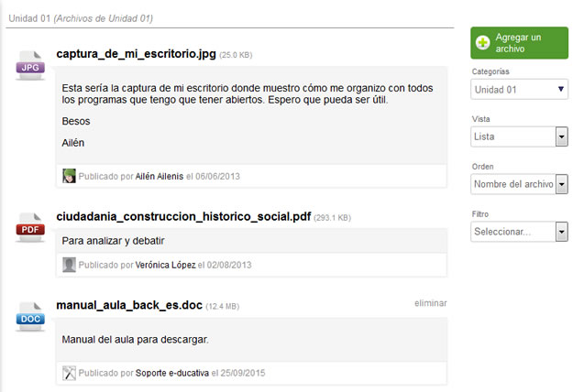Click the Besos line in the description
Viewport: 573px width, 392px height.
[x=76, y=121]
